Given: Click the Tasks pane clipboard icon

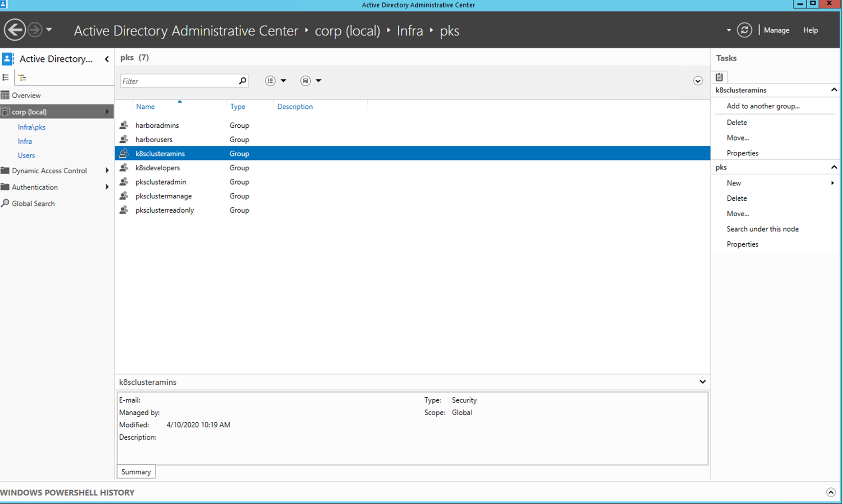Looking at the screenshot, I should 719,77.
